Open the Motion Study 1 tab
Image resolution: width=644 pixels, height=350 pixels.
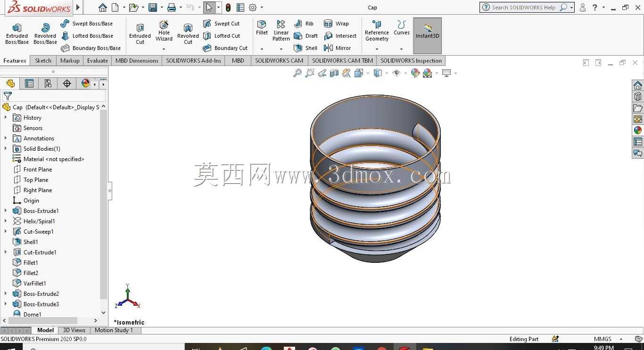point(114,330)
